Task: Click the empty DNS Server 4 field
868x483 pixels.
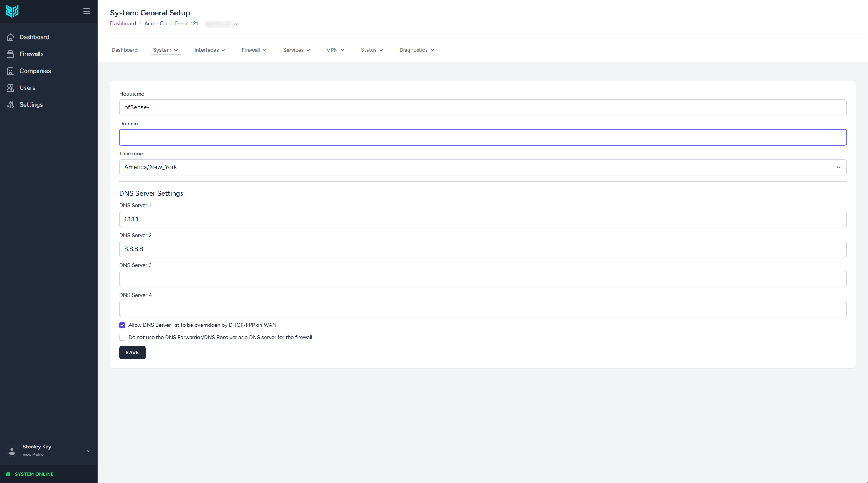Action: [483, 309]
